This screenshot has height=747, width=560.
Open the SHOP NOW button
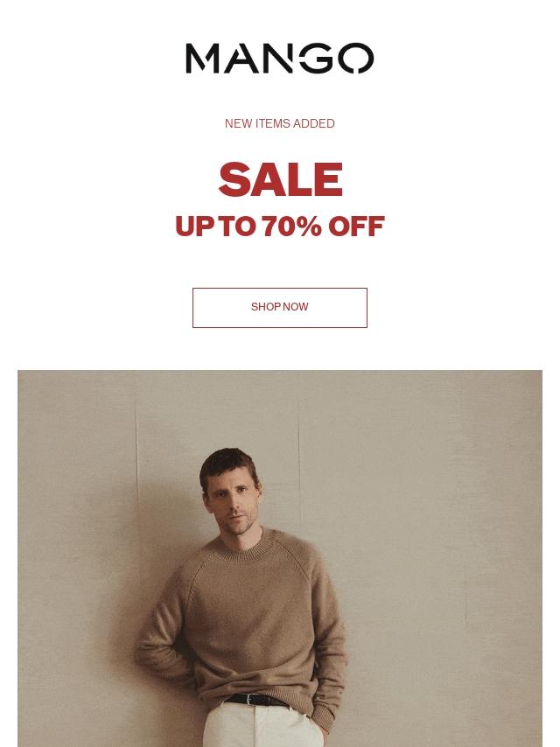point(280,307)
